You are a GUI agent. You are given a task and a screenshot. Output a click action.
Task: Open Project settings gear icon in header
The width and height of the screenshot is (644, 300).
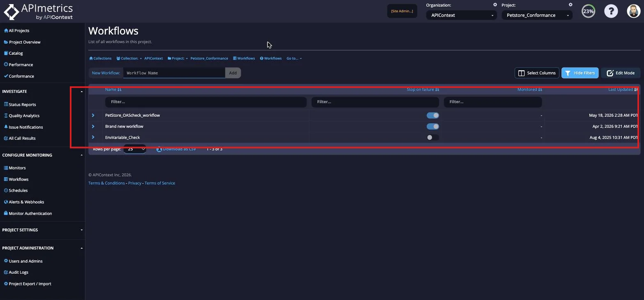570,5
